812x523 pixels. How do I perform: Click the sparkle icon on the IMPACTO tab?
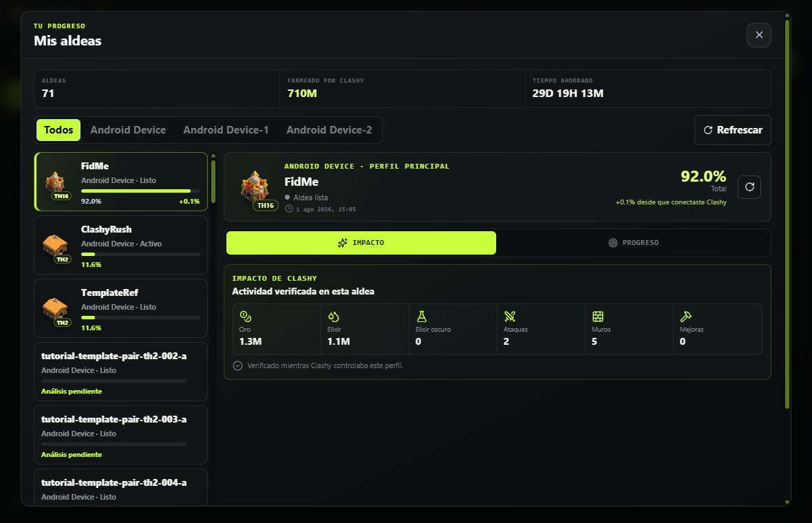342,243
